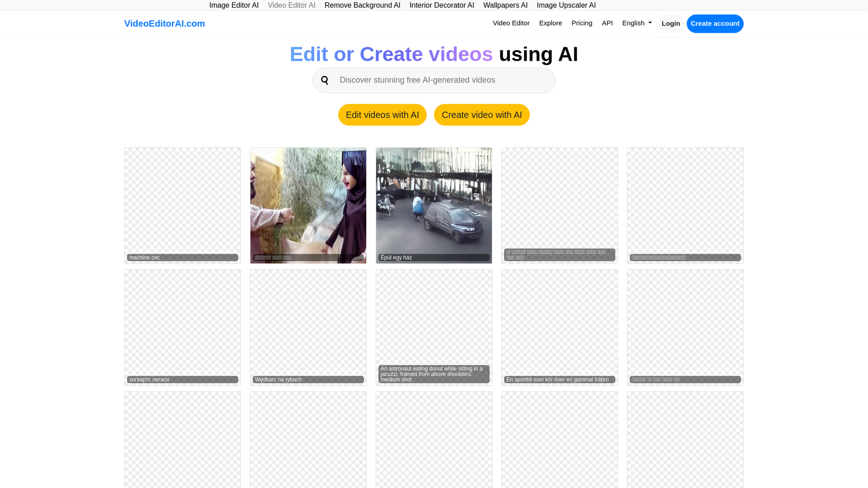The width and height of the screenshot is (868, 488).
Task: Focus the video search input field
Action: coord(433,80)
